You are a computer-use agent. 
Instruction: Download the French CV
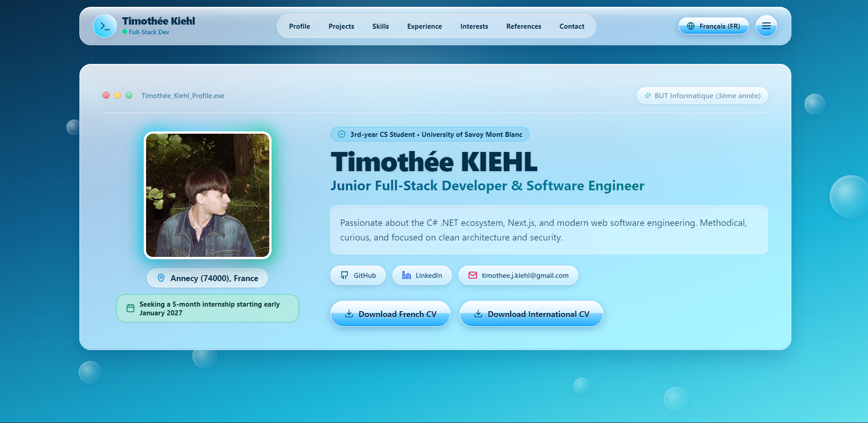point(390,314)
